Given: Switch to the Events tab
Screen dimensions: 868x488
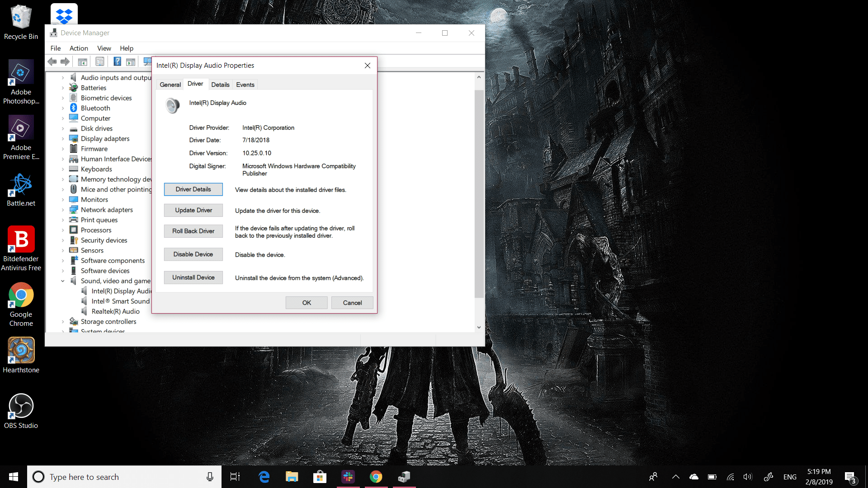Looking at the screenshot, I should pyautogui.click(x=245, y=84).
